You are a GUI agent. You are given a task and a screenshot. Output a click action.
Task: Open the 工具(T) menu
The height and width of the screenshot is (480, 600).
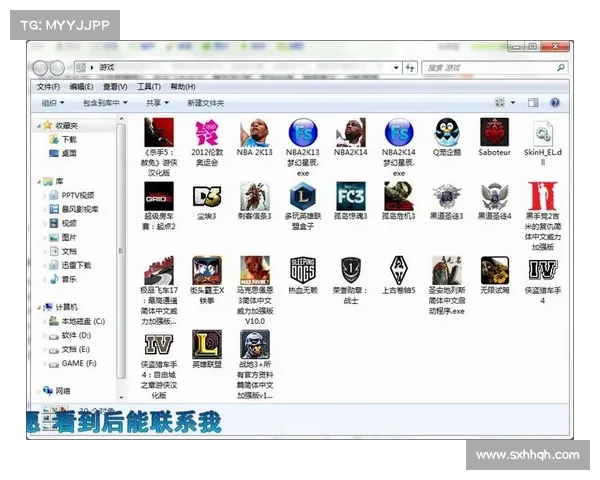(149, 87)
